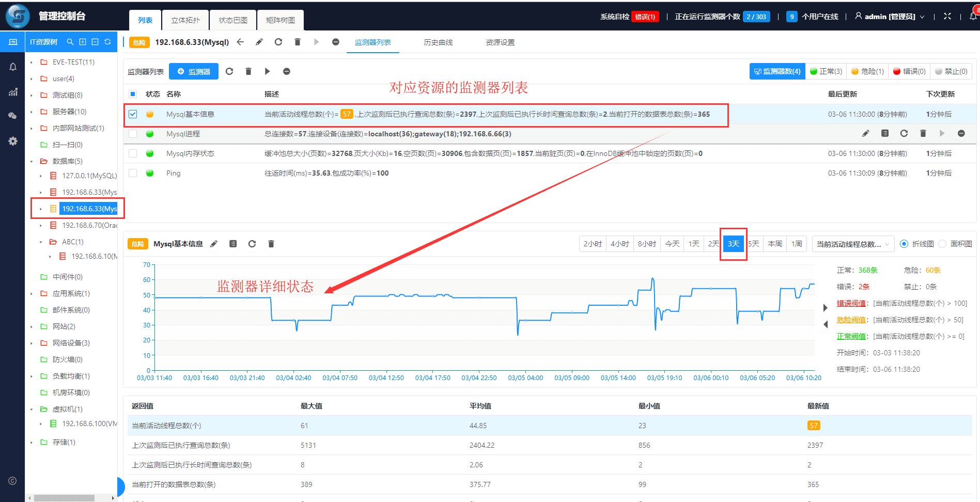Expand the 应用系统(1) tree node

pyautogui.click(x=32, y=293)
